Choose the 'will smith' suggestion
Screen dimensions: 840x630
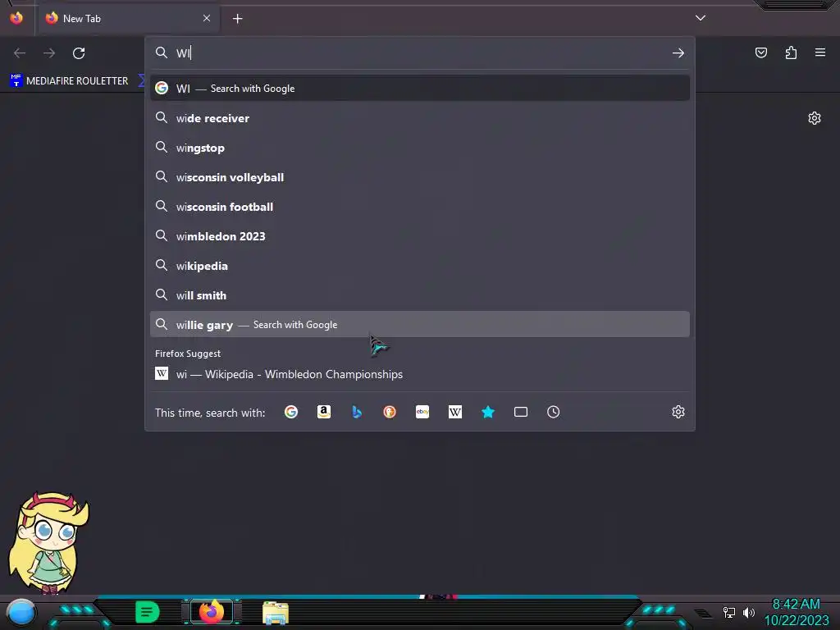click(x=420, y=295)
